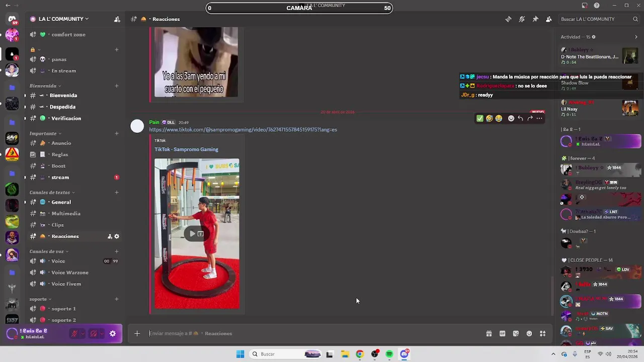Screen dimensions: 644x362
Task: Join the comfort zone voice channel
Action: point(74,35)
